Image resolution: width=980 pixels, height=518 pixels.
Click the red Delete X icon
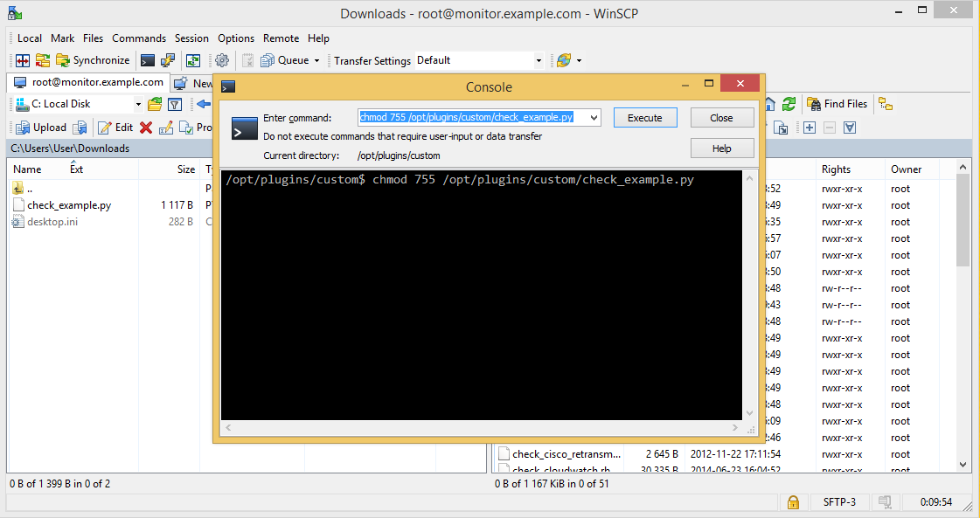click(x=146, y=128)
